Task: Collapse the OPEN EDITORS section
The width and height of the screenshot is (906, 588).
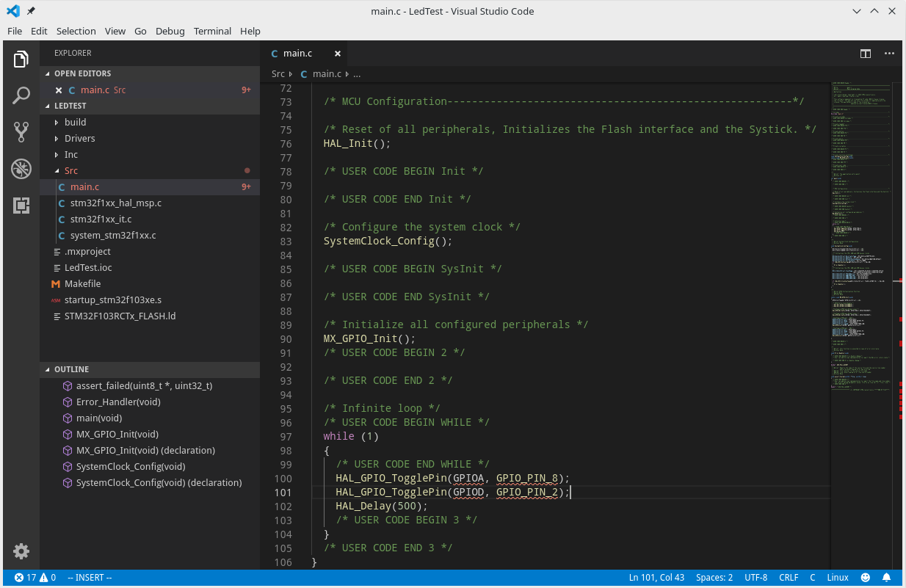Action: [82, 73]
